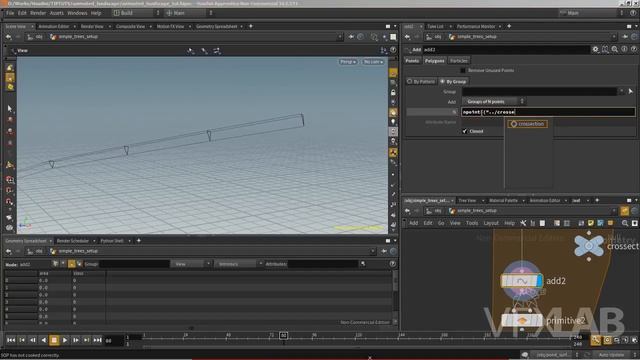Screen dimensions: 640x360
Task: Toggle the Remove Unused Points checkbox
Action: coord(462,71)
